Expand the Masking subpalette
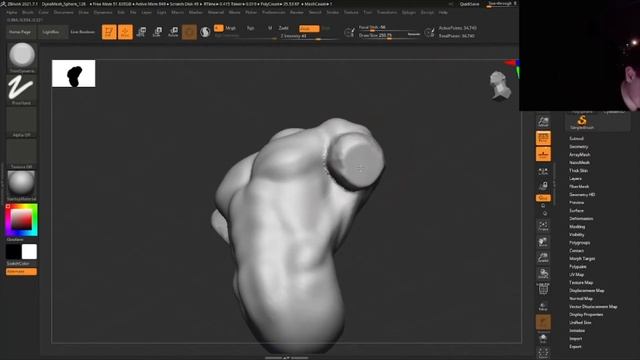The width and height of the screenshot is (640, 360). 577,227
